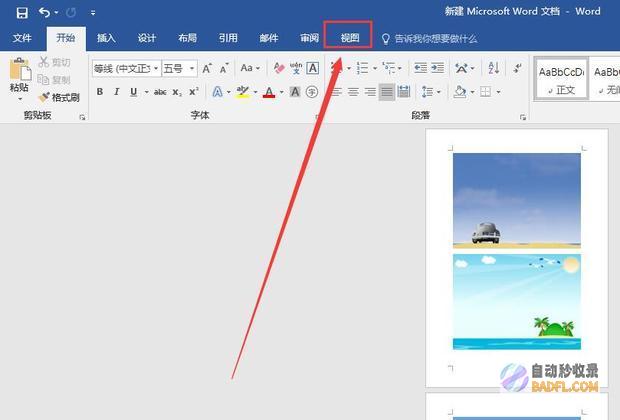Toggle underline formatting
This screenshot has height=420, width=620.
[x=134, y=92]
